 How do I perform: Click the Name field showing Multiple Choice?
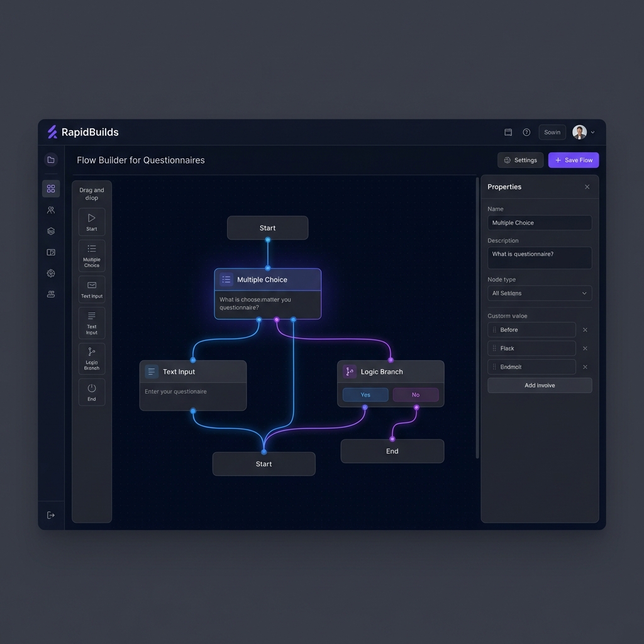coord(539,223)
